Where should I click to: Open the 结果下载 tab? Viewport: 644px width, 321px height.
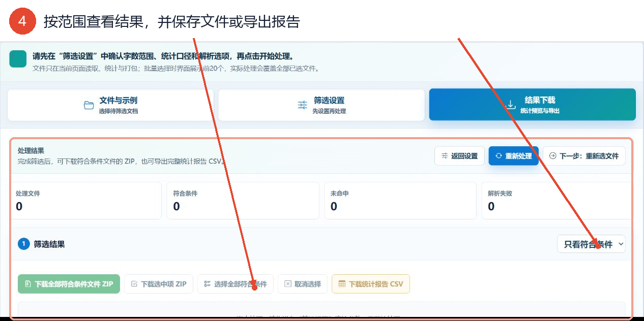coord(532,105)
